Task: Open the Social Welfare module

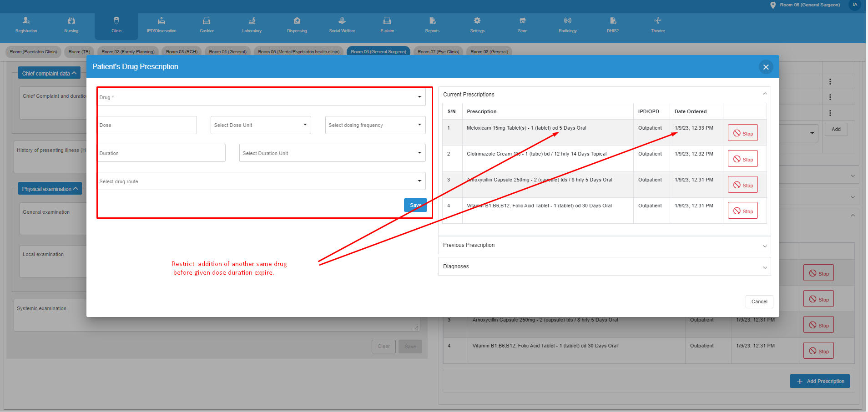Action: coord(342,25)
